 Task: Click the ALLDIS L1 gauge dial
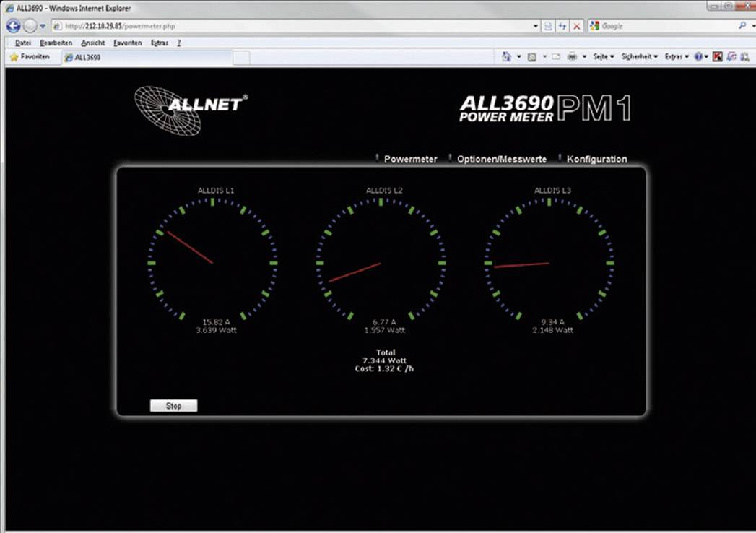(x=212, y=260)
